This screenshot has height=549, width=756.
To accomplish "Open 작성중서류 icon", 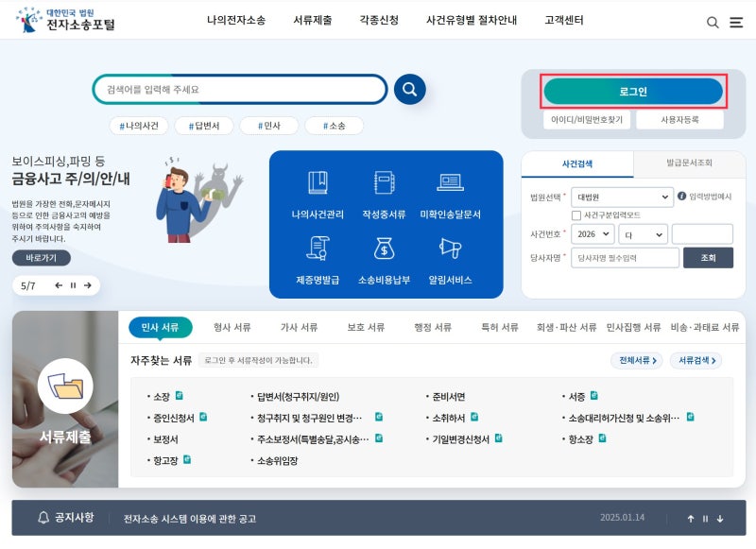I will 384,182.
